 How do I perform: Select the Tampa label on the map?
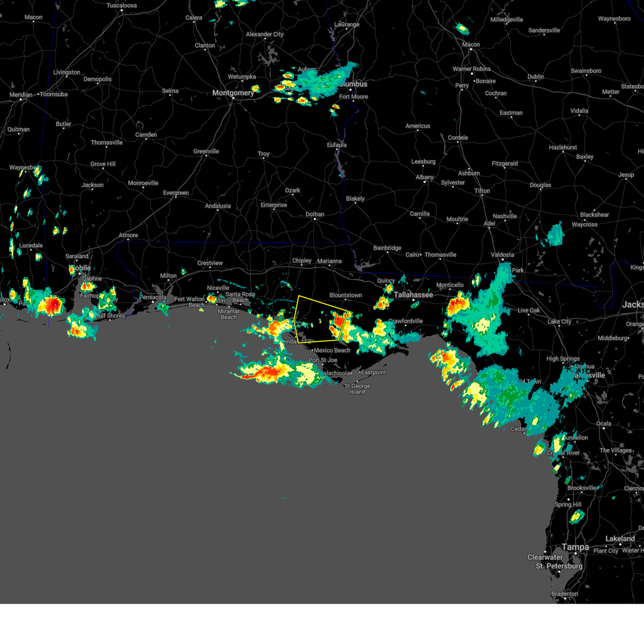click(x=575, y=547)
